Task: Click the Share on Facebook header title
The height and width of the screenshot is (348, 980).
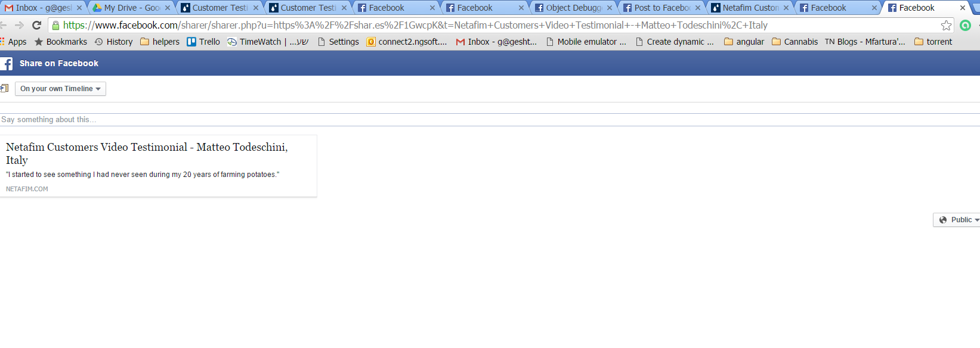Action: click(x=59, y=63)
